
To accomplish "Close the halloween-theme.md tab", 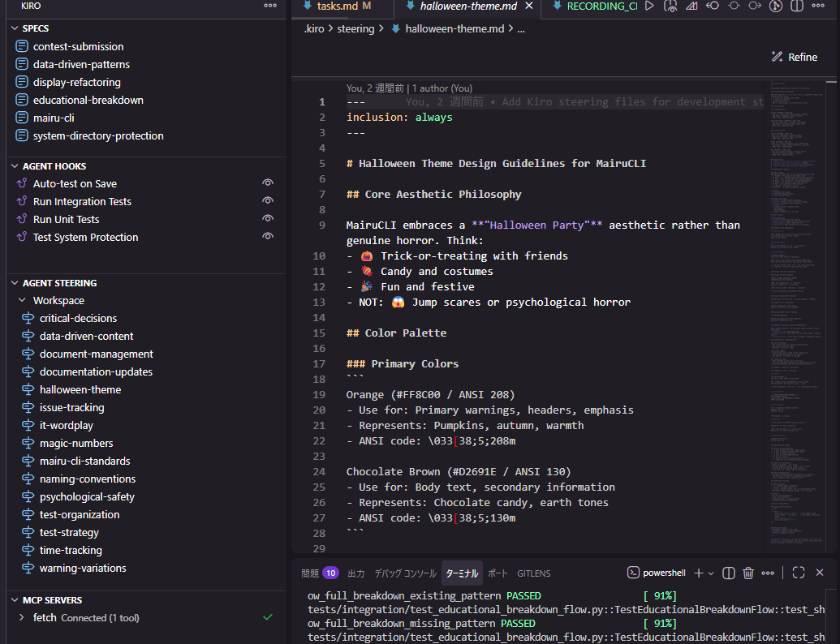I will 528,6.
